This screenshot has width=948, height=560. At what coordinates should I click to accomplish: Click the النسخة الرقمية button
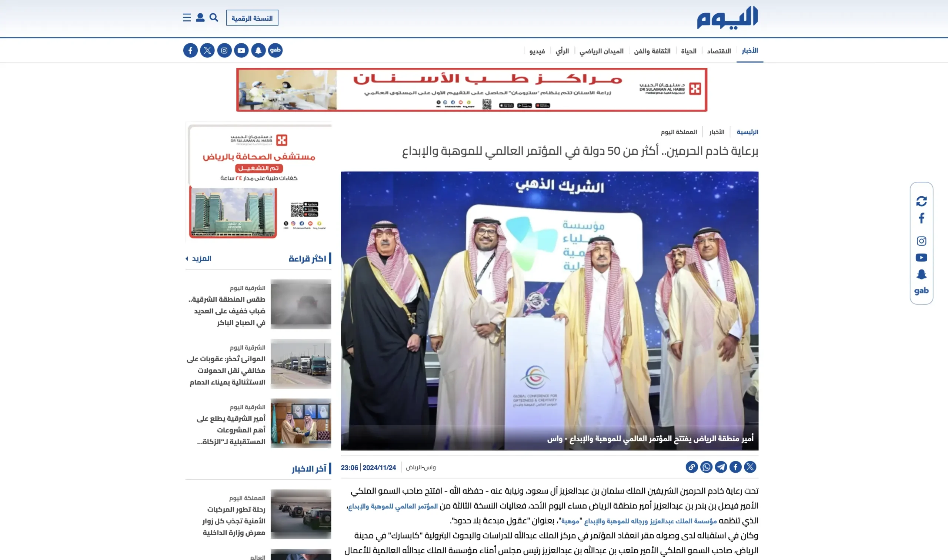252,18
